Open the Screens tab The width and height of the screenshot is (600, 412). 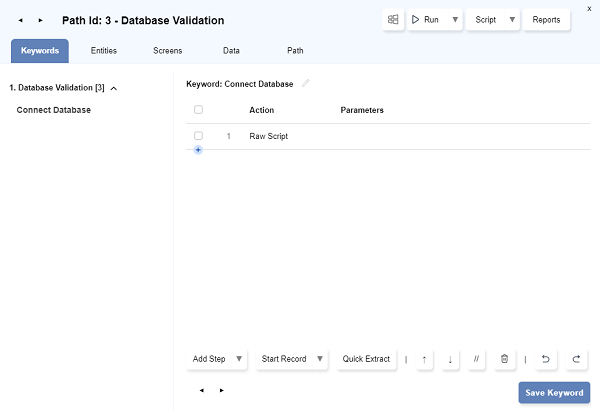[167, 50]
